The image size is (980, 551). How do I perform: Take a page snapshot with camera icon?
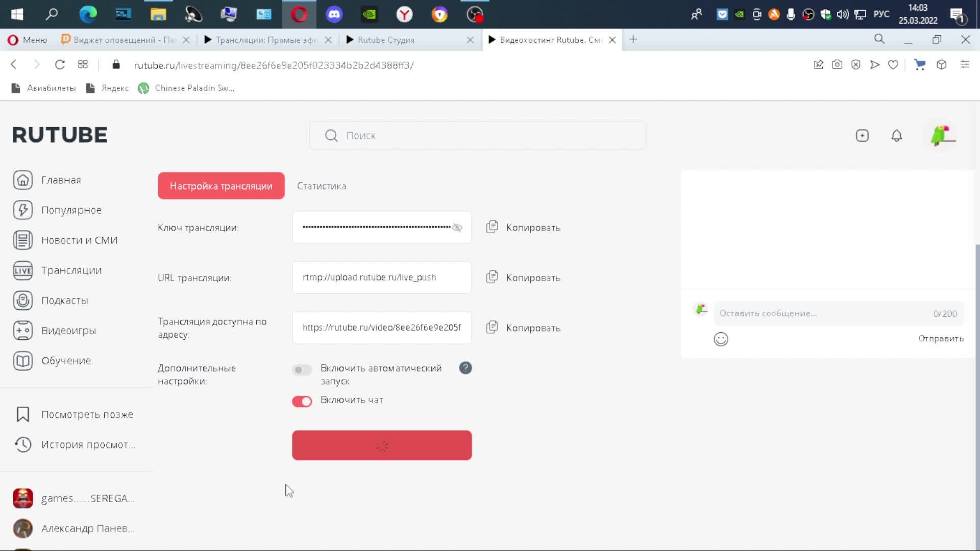pos(837,65)
